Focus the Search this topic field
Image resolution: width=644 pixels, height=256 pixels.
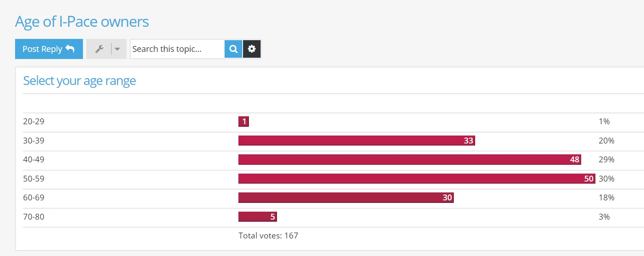tap(177, 49)
